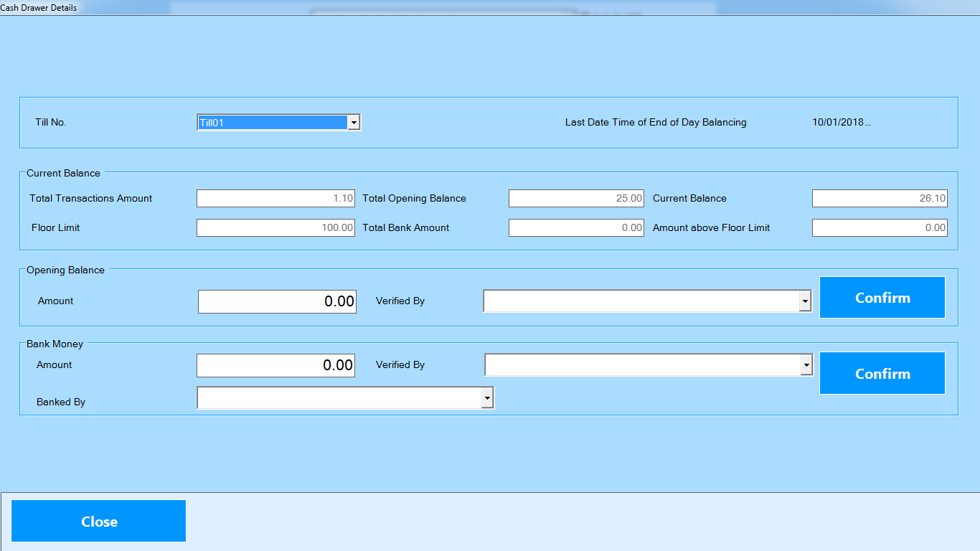Open the Banked By dropdown list

487,397
